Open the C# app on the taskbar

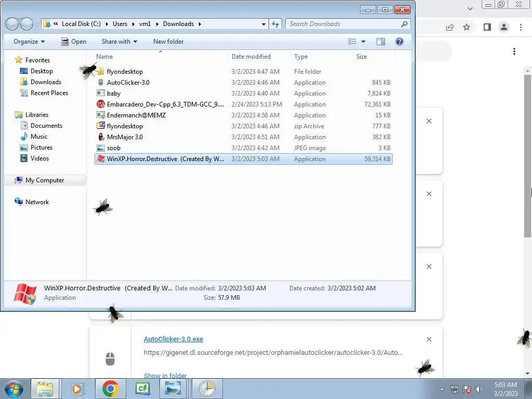[142, 389]
